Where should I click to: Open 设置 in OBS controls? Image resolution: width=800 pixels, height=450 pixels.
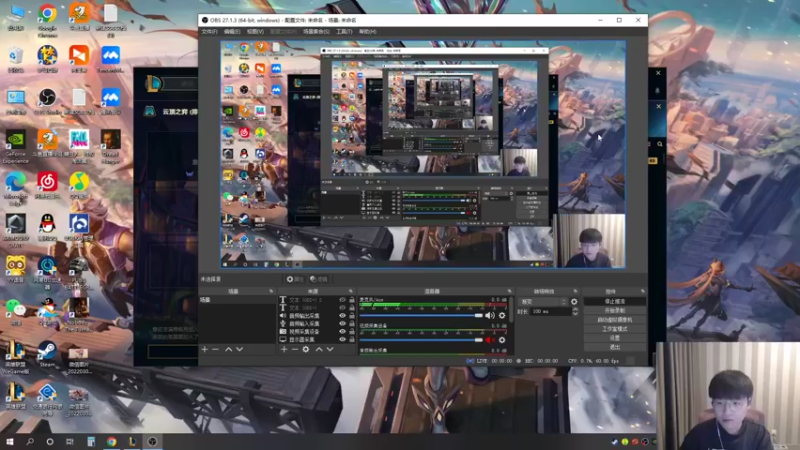(x=614, y=338)
